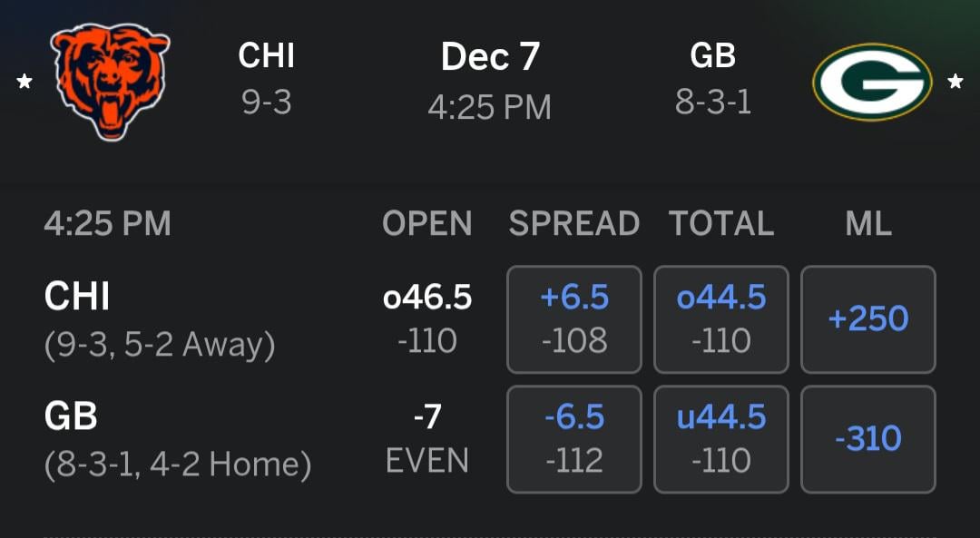Toggle the favorite star next to the Bears
This screenshot has height=538, width=980.
tap(25, 82)
